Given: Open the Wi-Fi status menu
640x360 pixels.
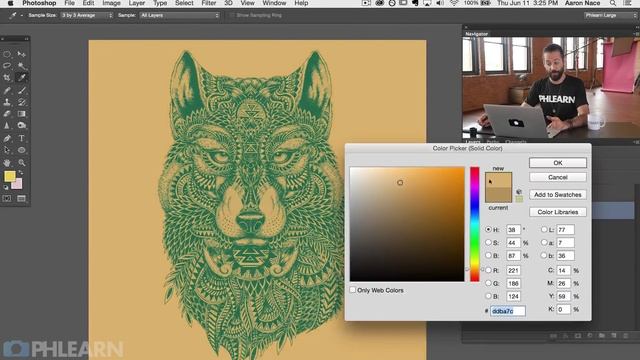Looking at the screenshot, I should [454, 3].
